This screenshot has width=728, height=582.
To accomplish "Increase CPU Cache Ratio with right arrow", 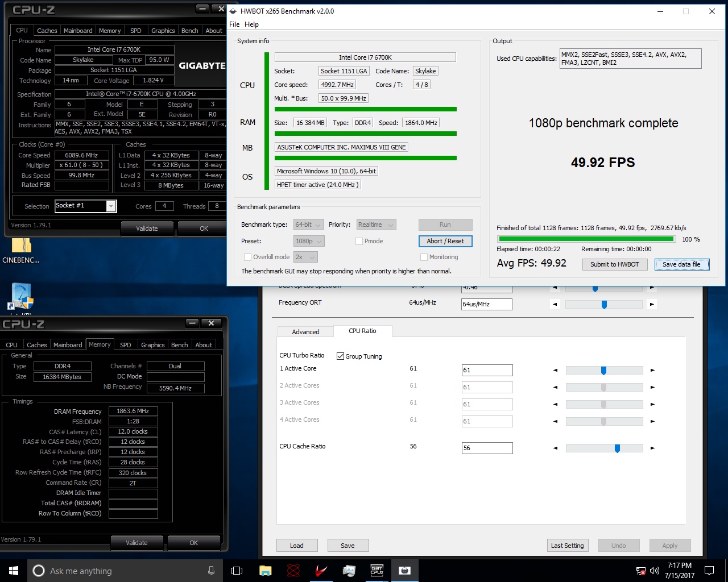I will click(652, 448).
